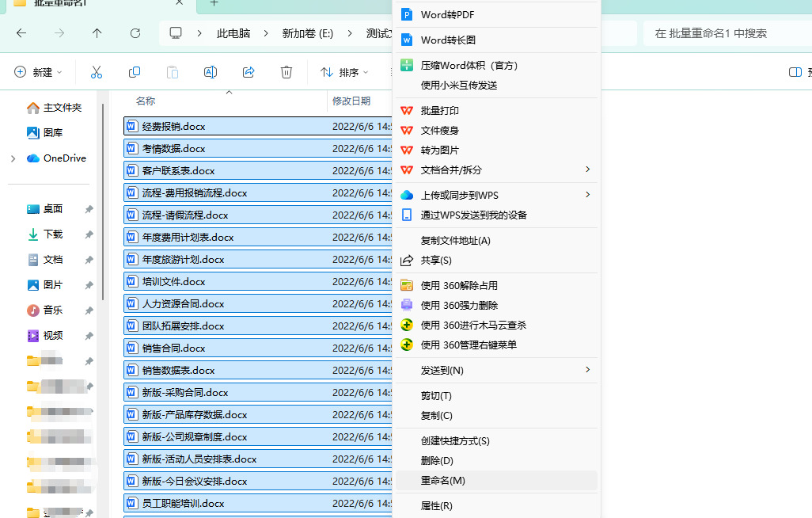Sort by 名称 column header
Image resolution: width=812 pixels, height=518 pixels.
point(146,101)
